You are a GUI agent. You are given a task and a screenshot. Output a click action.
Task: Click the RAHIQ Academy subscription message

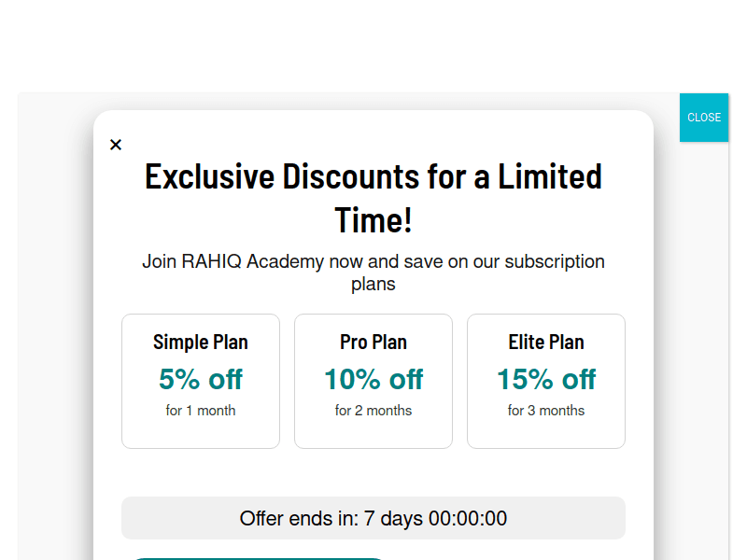tap(373, 273)
